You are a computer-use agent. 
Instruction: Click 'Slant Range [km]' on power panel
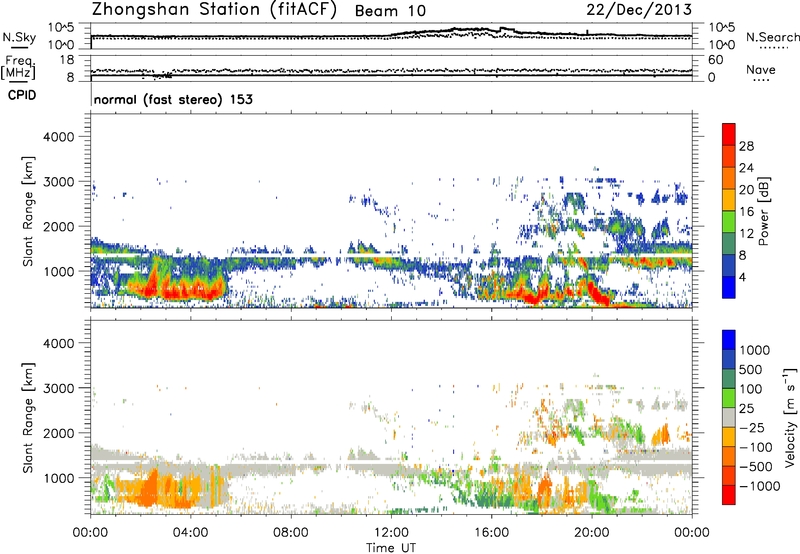28,211
